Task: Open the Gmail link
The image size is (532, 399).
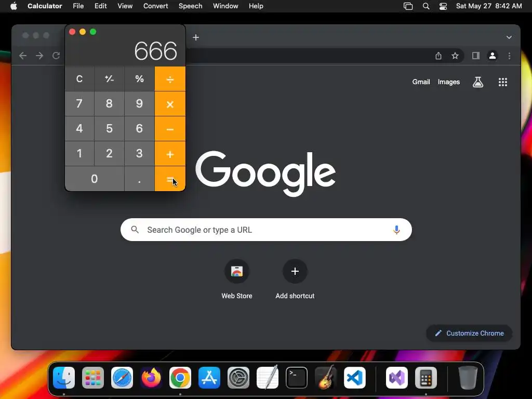Action: point(421,82)
